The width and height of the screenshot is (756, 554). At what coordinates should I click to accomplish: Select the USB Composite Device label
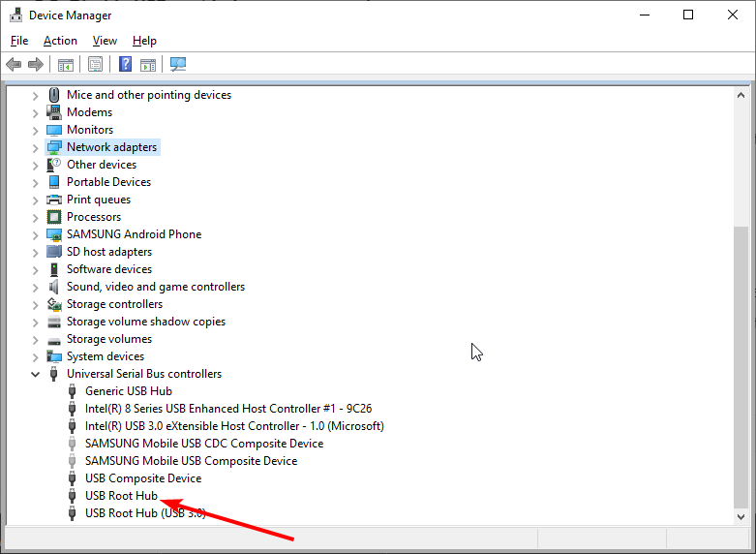[143, 478]
